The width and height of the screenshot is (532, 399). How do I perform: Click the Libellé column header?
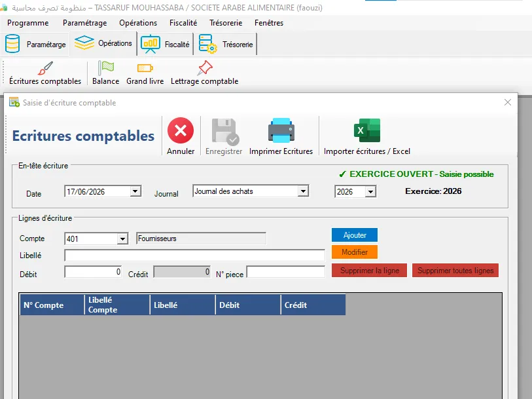183,305
